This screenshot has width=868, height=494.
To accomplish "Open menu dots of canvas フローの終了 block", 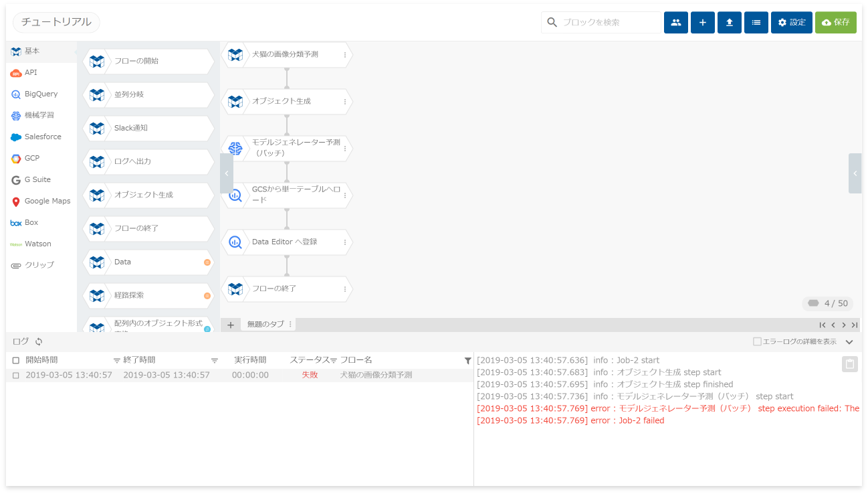I will pyautogui.click(x=345, y=289).
